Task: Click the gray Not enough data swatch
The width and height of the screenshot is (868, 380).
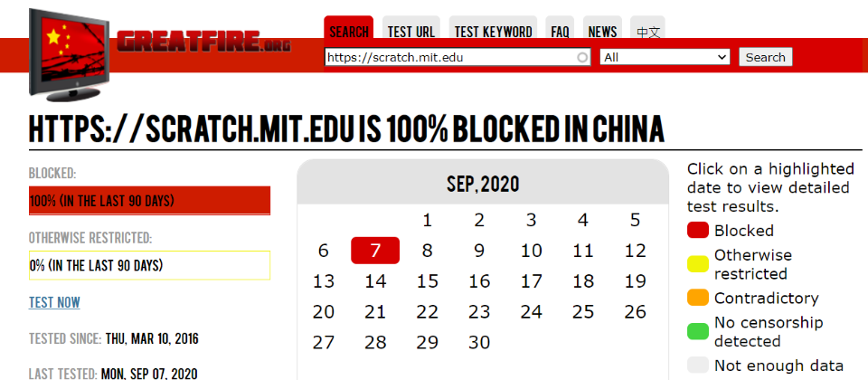Action: pyautogui.click(x=697, y=366)
